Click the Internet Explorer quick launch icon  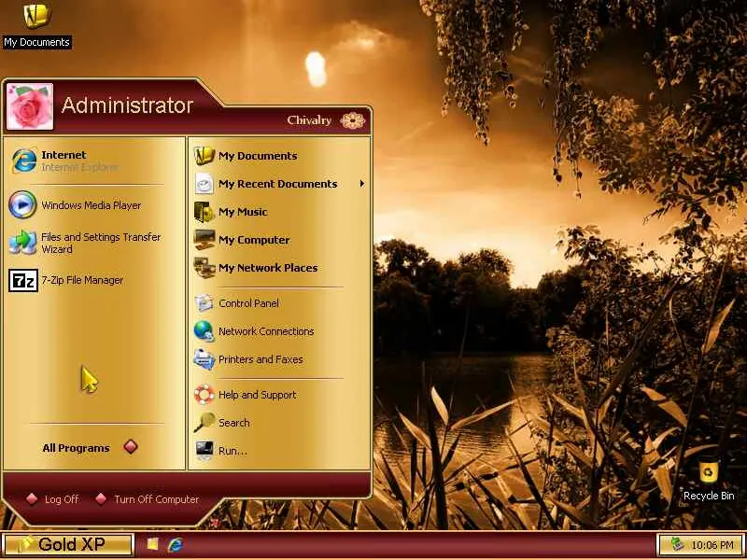click(x=176, y=544)
